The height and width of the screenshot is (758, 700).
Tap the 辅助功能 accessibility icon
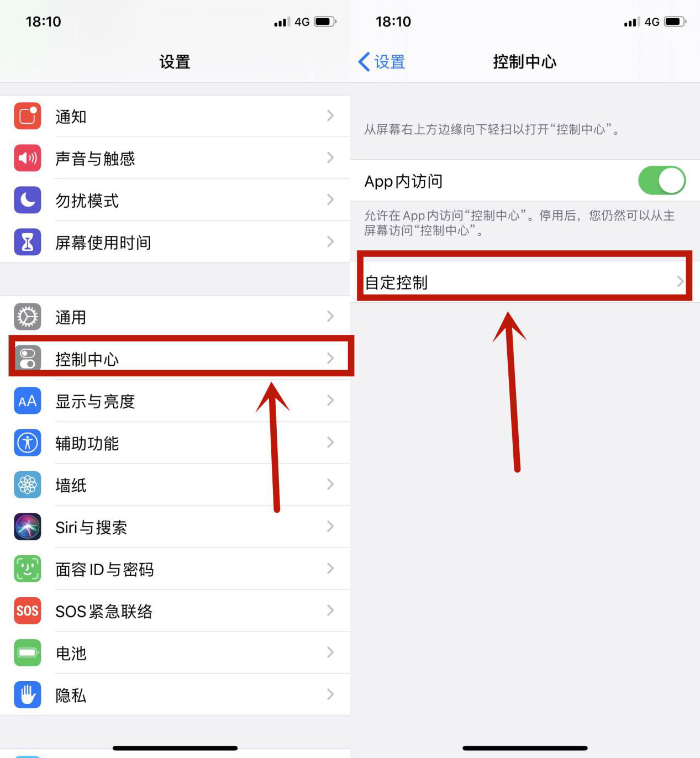click(x=28, y=443)
